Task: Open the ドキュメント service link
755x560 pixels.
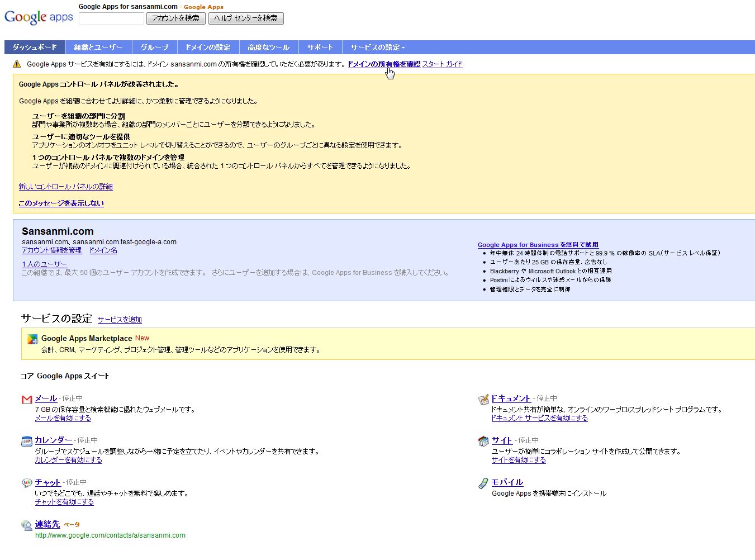Action: click(511, 398)
